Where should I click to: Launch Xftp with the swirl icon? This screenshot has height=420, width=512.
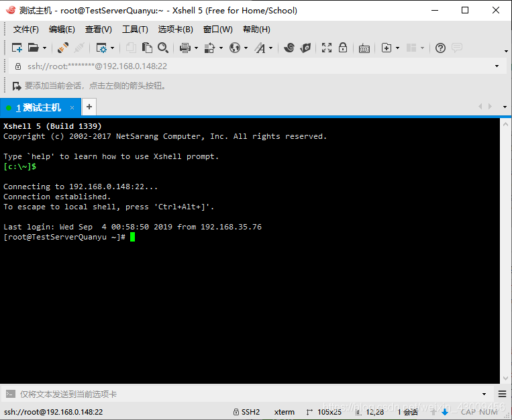click(x=289, y=48)
